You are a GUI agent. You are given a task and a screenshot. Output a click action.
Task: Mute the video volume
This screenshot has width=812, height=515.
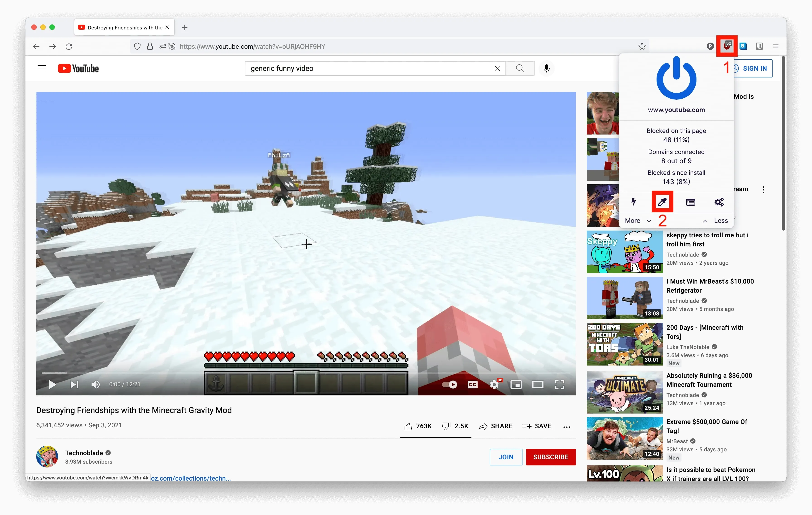pos(95,384)
